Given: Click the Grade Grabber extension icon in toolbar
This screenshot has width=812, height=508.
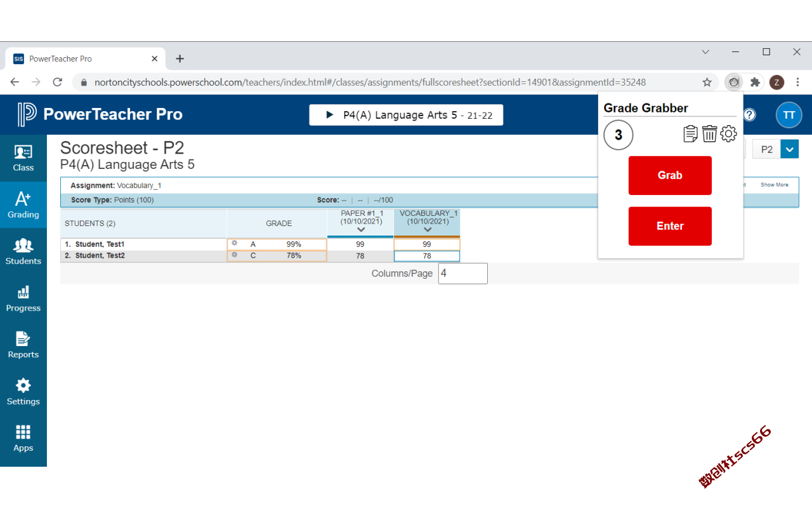Looking at the screenshot, I should click(734, 82).
